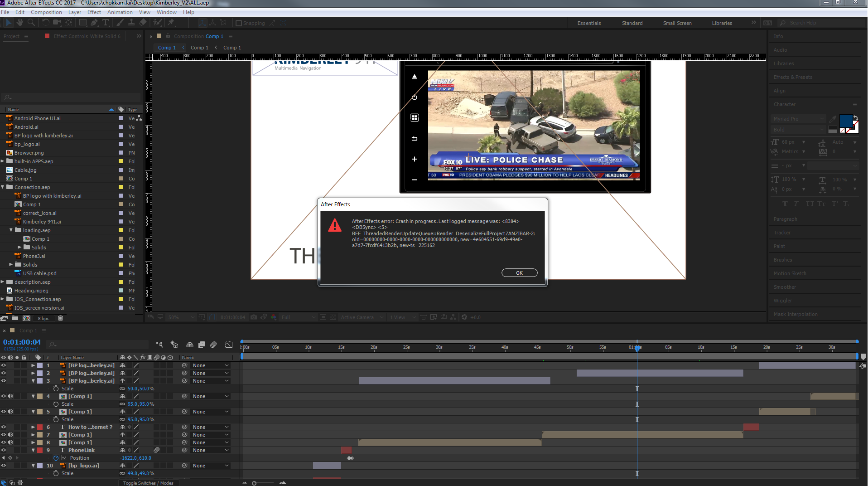Viewport: 868px width, 486px height.
Task: Expand layer 1 BP log...berley.ai properties
Action: pyautogui.click(x=33, y=365)
